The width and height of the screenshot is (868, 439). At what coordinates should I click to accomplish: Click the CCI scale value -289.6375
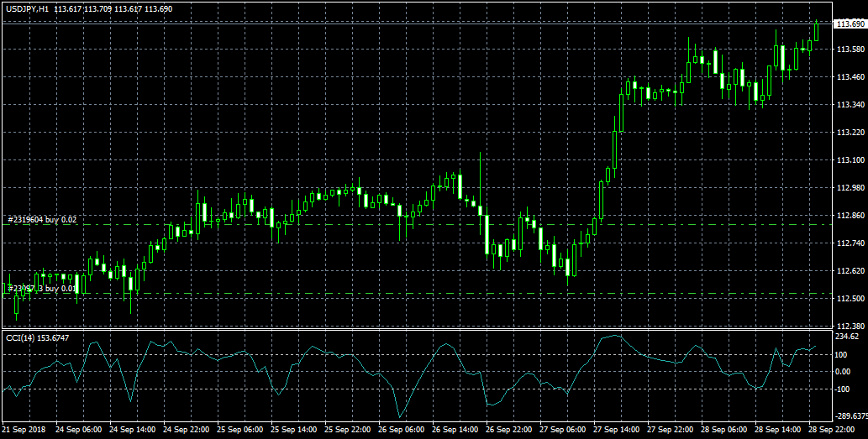click(x=850, y=415)
